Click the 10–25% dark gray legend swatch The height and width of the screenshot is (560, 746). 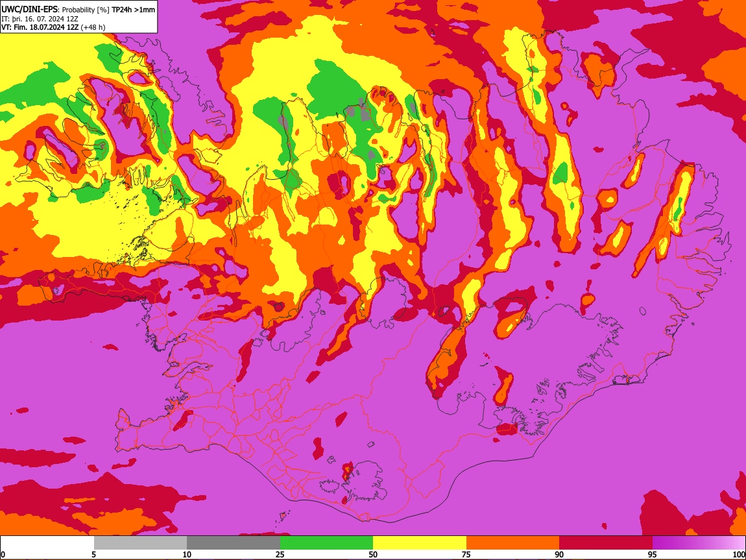(234, 542)
